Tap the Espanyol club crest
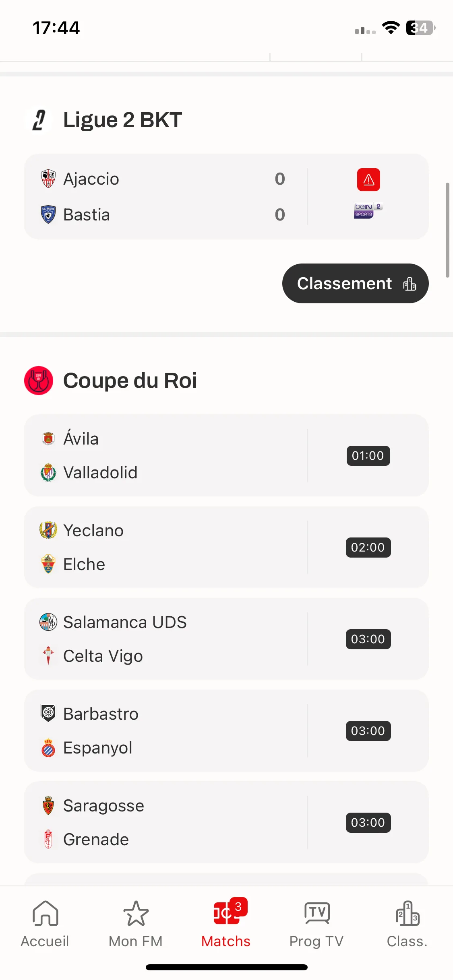Screen dimensions: 453x980 coord(48,747)
